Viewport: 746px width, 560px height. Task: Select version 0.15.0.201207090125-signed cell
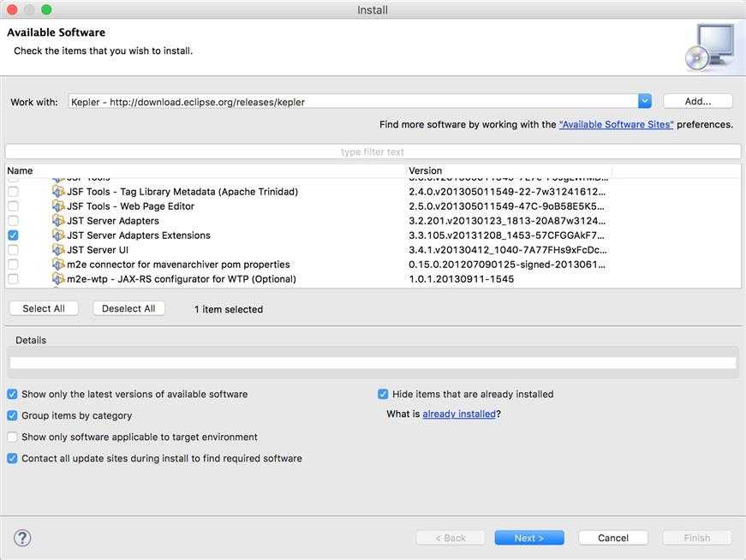[507, 265]
